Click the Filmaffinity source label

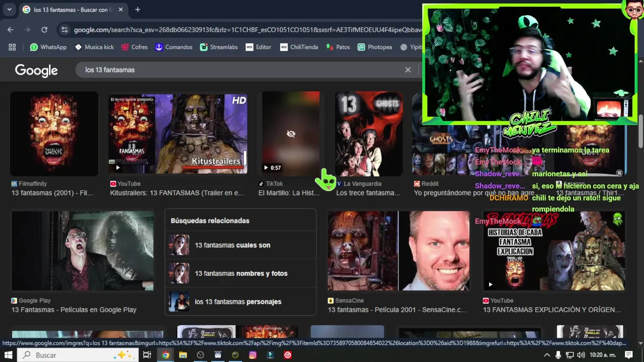(x=29, y=184)
